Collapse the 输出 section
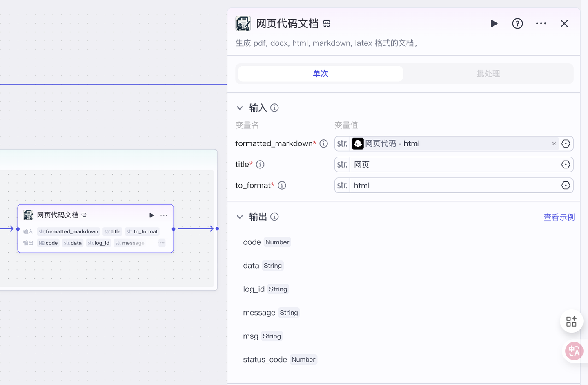The image size is (588, 385). [240, 217]
